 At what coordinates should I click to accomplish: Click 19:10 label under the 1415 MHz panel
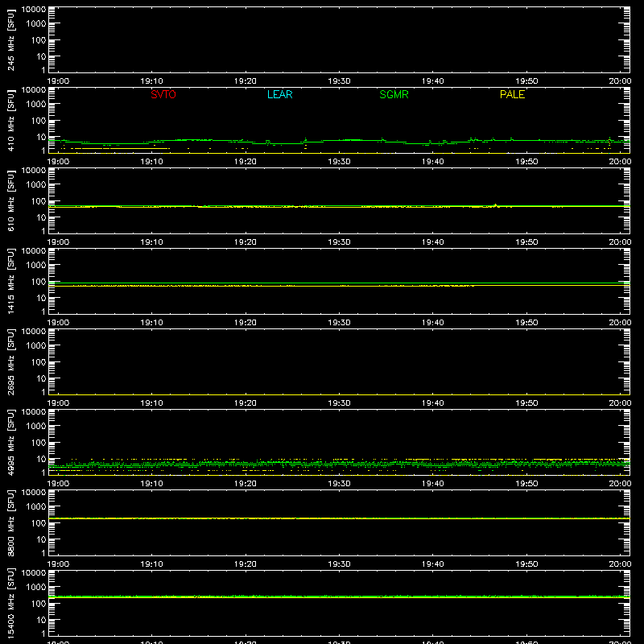[x=151, y=323]
